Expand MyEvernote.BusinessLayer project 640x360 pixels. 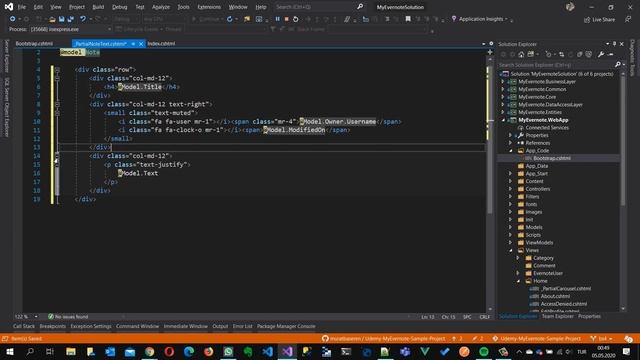click(x=503, y=82)
